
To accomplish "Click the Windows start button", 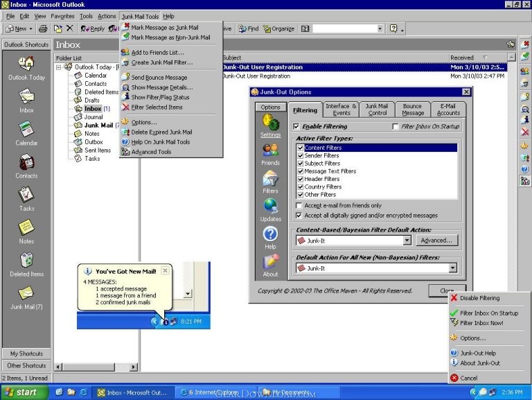I will pyautogui.click(x=24, y=392).
